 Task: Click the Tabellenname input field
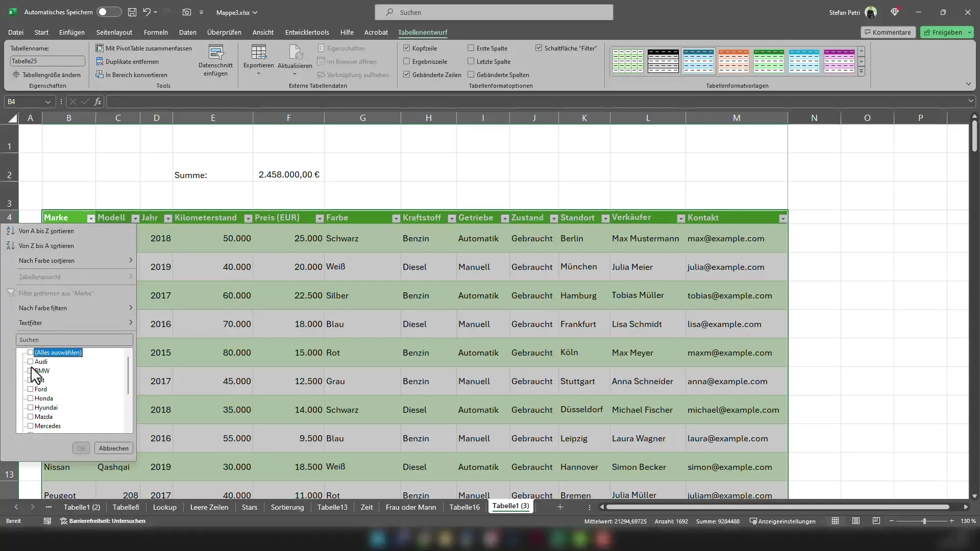pyautogui.click(x=47, y=61)
